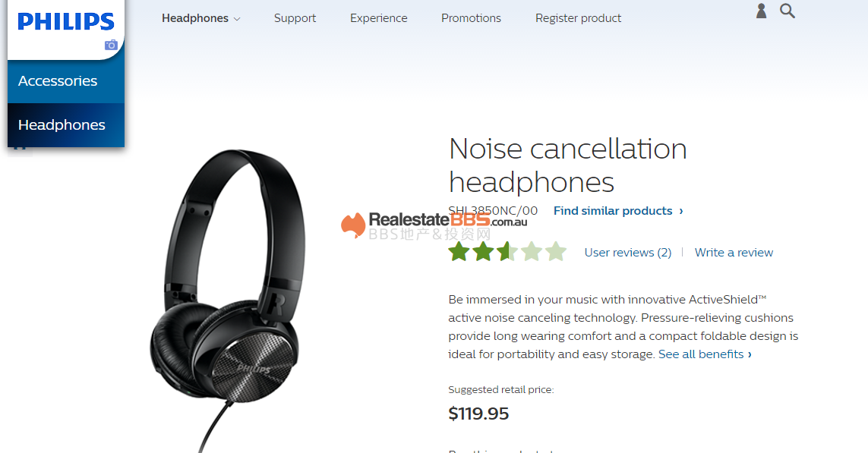Open the User reviews (2) link
868x453 pixels.
pyautogui.click(x=627, y=253)
